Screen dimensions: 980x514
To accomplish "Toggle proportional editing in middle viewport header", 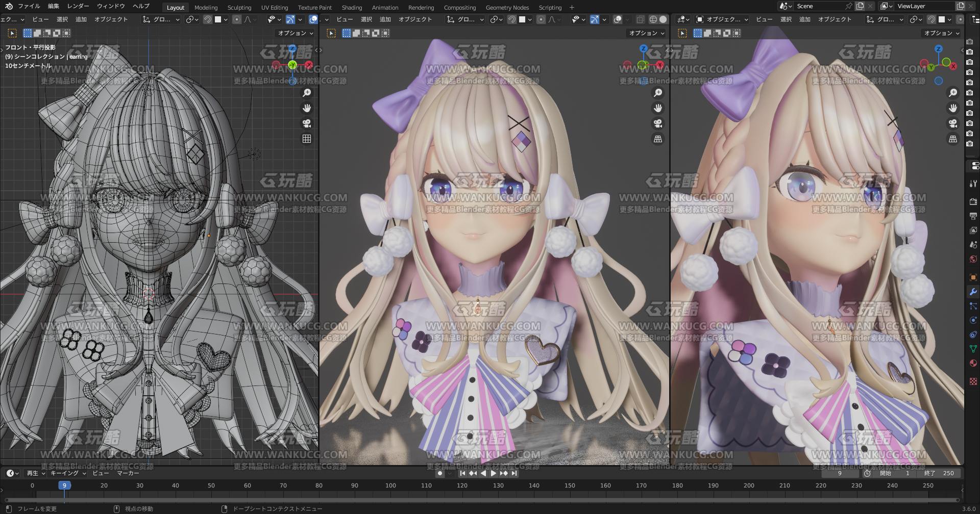I will tap(541, 19).
